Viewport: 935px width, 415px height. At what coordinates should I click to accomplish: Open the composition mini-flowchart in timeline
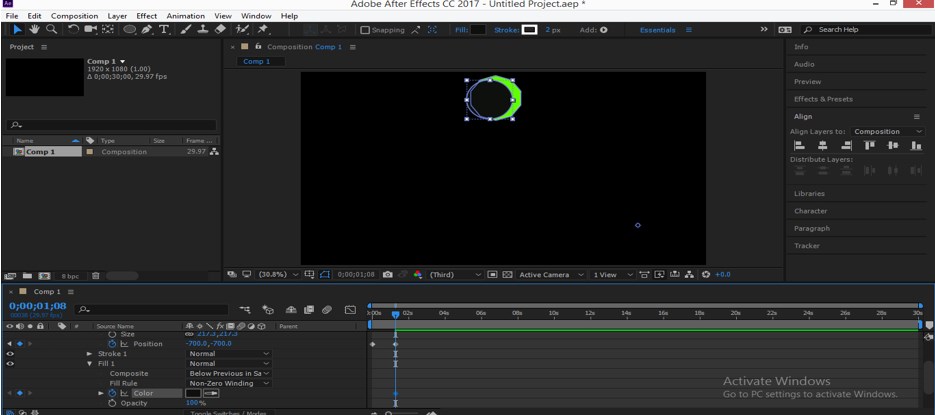coord(245,309)
